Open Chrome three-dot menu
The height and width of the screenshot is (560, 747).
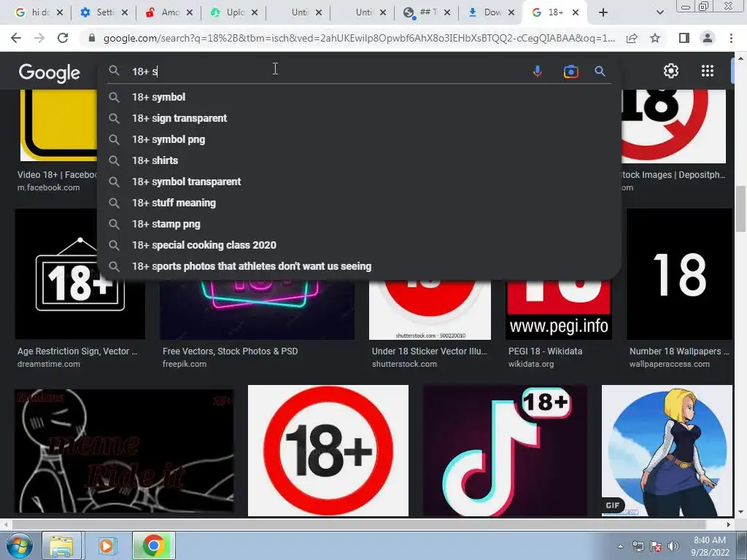[731, 38]
